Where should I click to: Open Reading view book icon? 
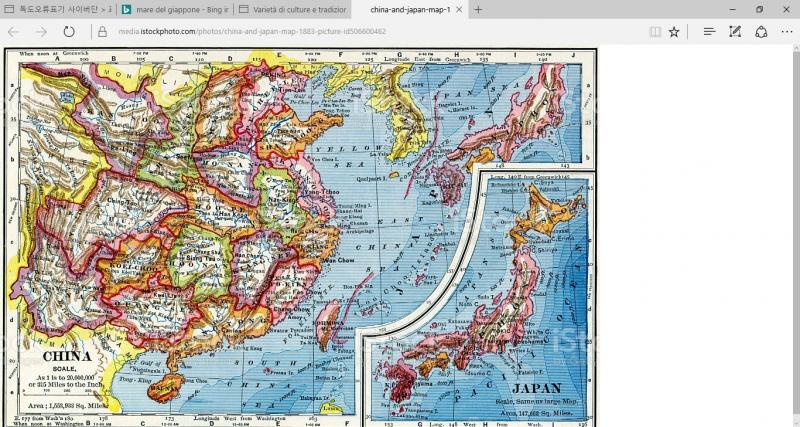(655, 31)
